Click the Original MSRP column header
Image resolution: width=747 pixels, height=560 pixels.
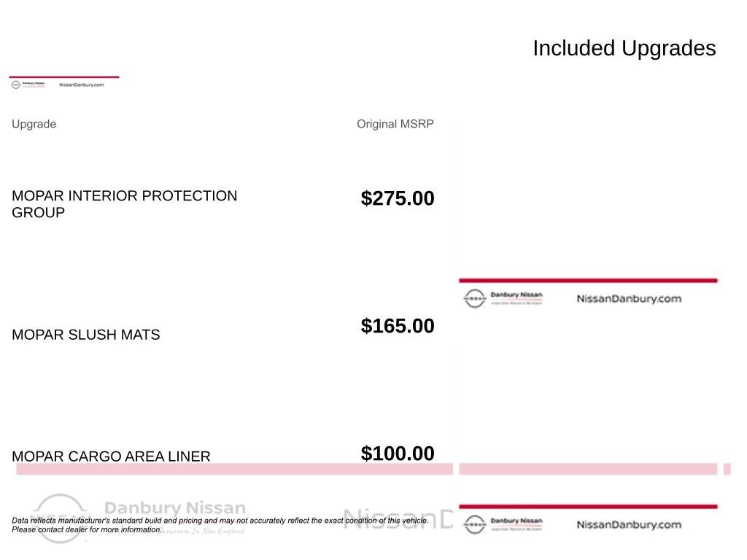pyautogui.click(x=395, y=124)
